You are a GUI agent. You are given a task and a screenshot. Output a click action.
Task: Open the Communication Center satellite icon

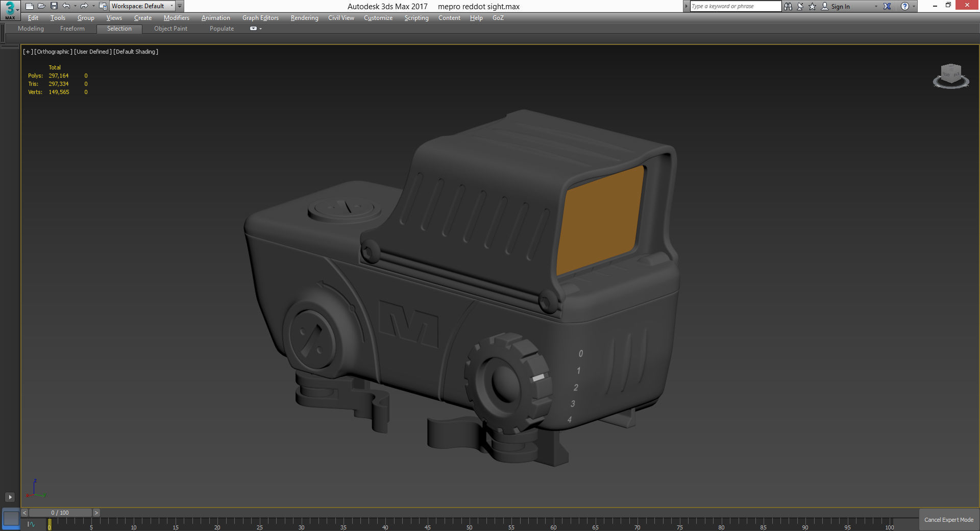click(800, 6)
